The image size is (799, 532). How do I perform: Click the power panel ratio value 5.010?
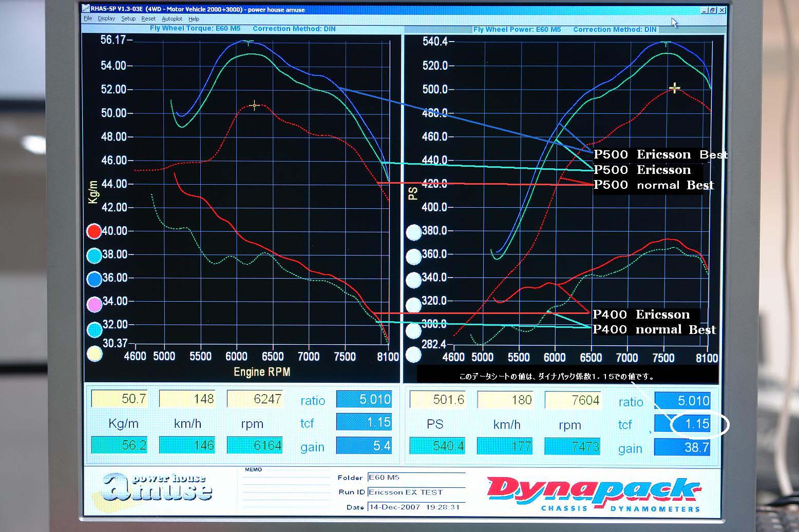tap(682, 401)
